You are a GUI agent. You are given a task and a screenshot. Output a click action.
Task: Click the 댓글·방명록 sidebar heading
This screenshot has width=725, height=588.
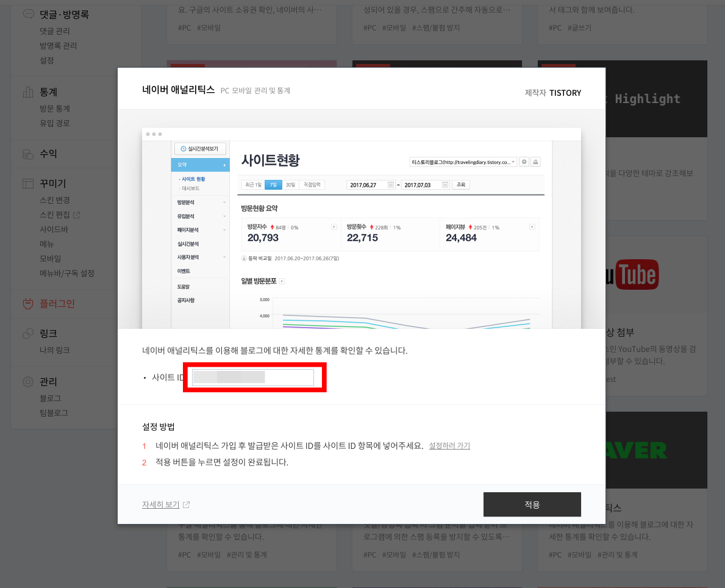click(x=64, y=15)
